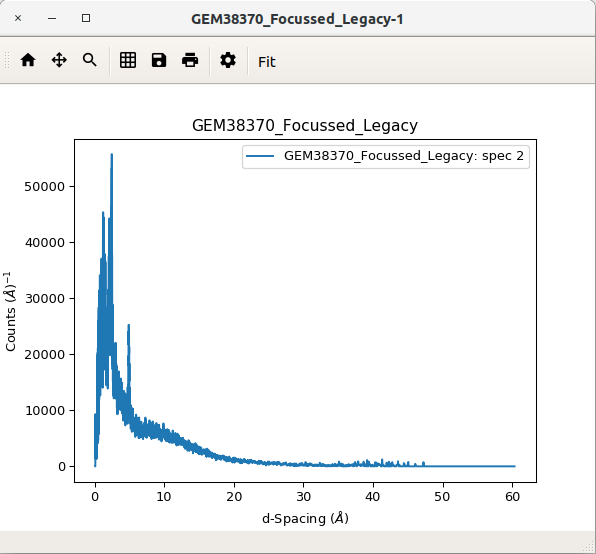
Task: Maximize the plot window
Action: coord(86,18)
